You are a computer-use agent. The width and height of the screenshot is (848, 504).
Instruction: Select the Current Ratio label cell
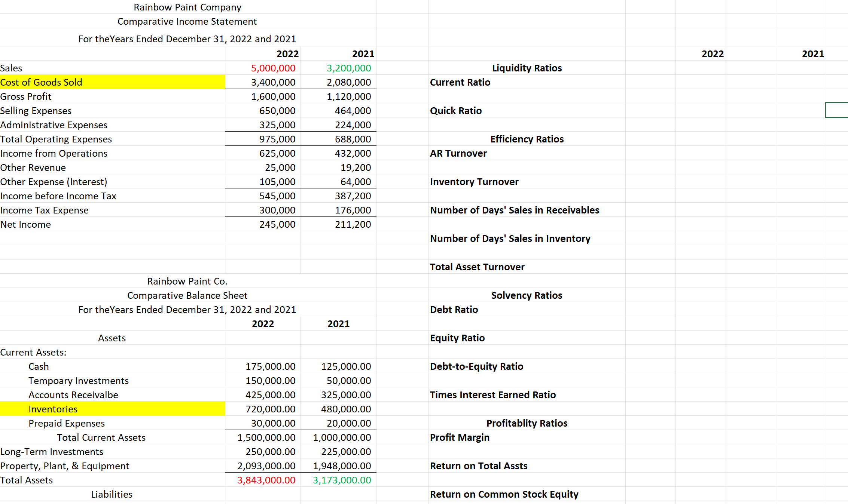460,82
